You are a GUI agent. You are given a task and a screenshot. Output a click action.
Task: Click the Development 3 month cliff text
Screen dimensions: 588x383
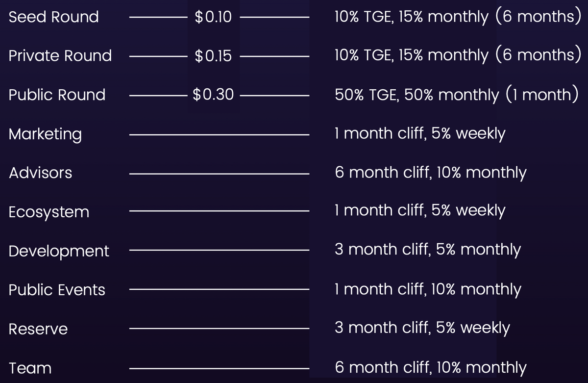tap(427, 250)
